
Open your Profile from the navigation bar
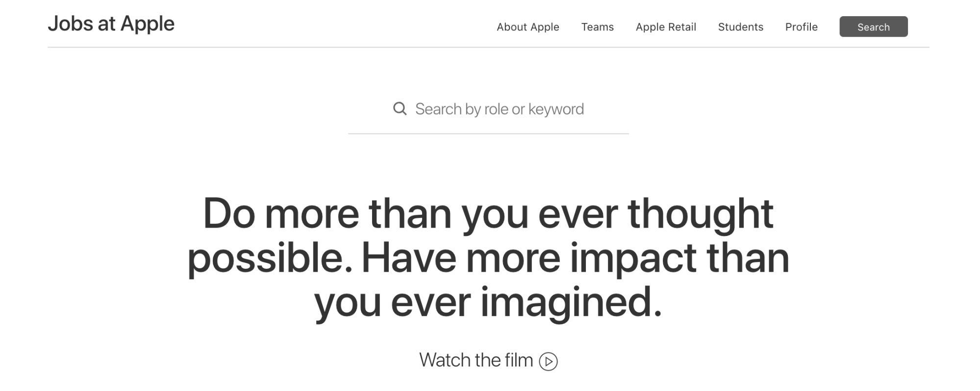click(801, 27)
